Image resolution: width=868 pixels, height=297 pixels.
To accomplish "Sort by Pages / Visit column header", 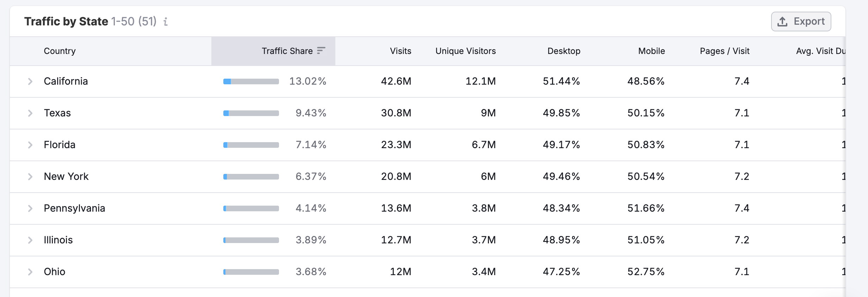I will pos(724,51).
